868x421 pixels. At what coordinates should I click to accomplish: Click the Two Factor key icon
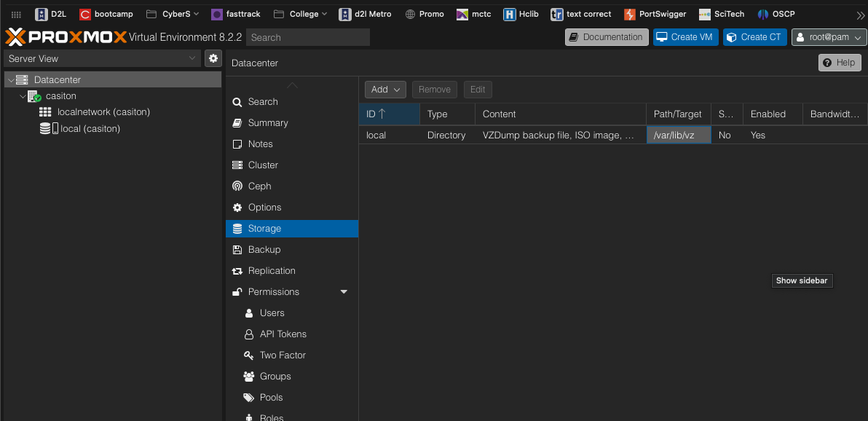248,355
